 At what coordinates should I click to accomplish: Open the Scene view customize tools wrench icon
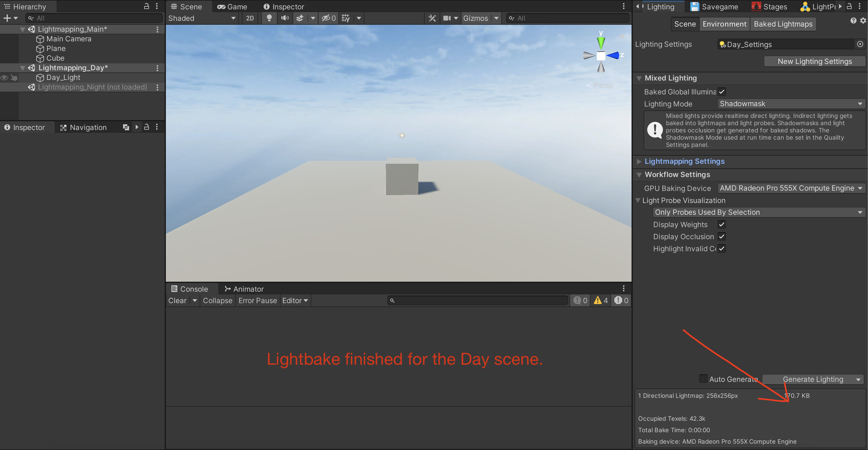(432, 18)
